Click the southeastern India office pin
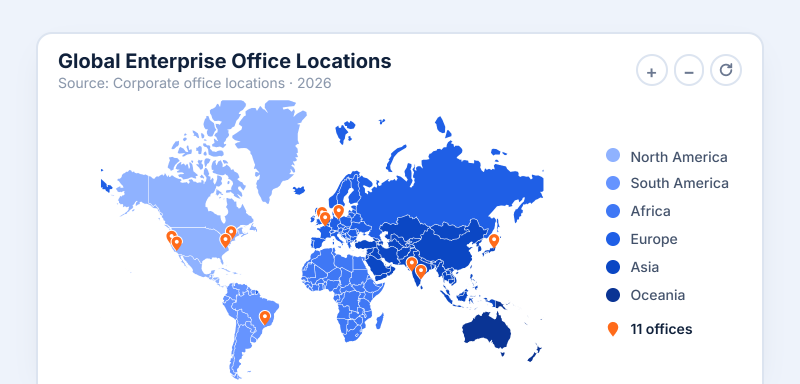This screenshot has height=384, width=800. click(x=420, y=271)
